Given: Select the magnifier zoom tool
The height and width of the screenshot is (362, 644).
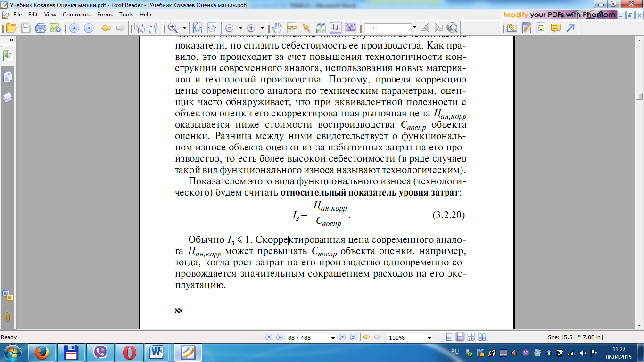Looking at the screenshot, I should tap(173, 27).
